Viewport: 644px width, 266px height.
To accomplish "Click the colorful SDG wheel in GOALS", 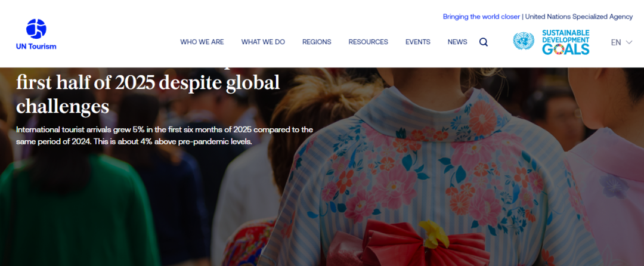I will tap(559, 50).
